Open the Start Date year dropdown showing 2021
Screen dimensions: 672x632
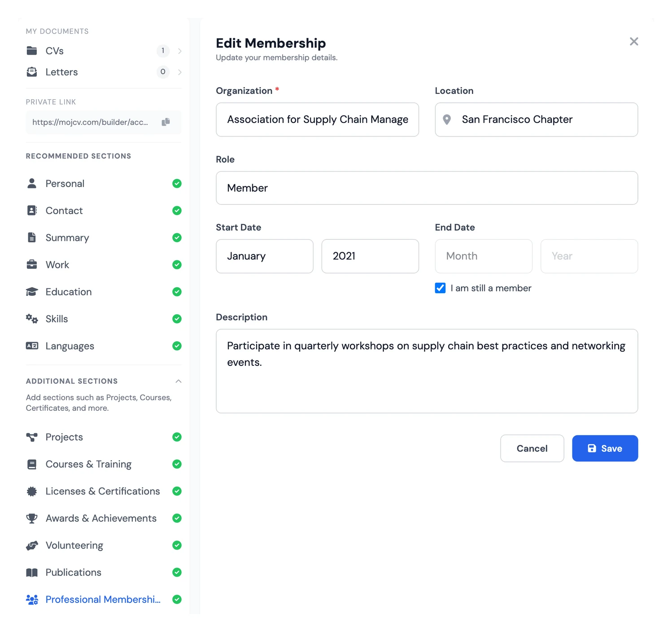[x=370, y=256]
